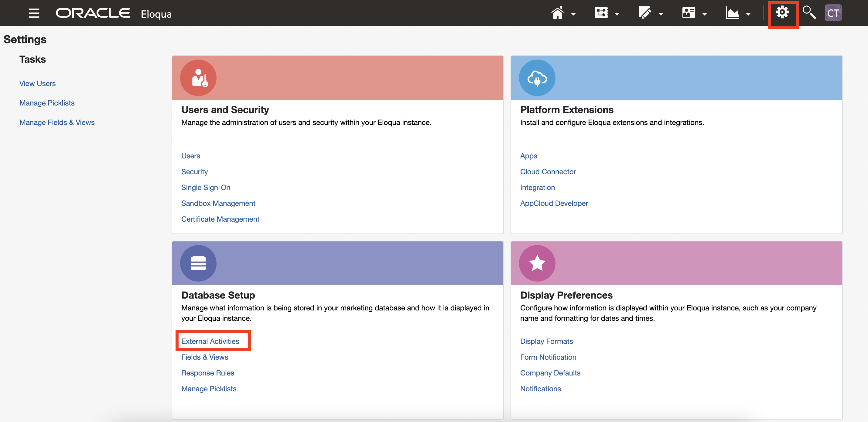
Task: Click the Users and Security heading
Action: (x=225, y=110)
